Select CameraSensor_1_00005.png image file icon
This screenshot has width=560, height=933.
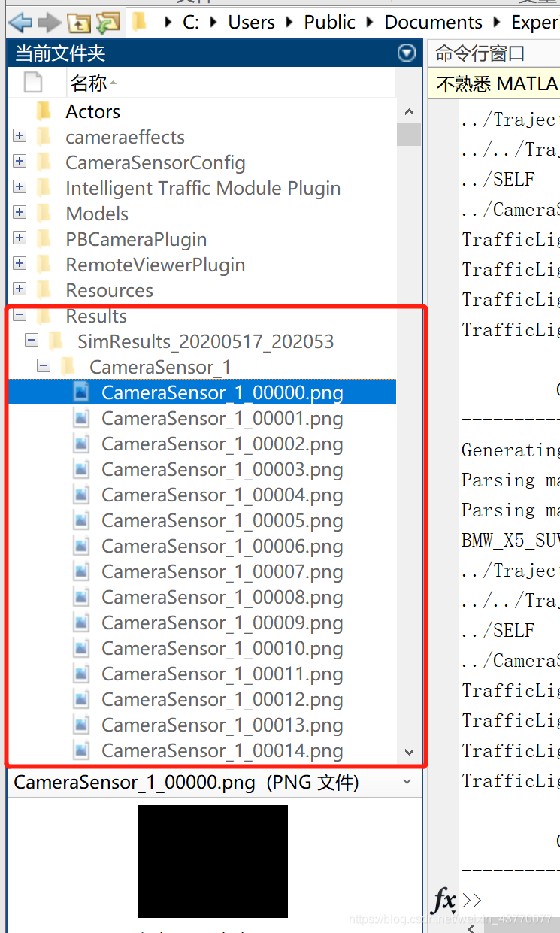(x=82, y=520)
